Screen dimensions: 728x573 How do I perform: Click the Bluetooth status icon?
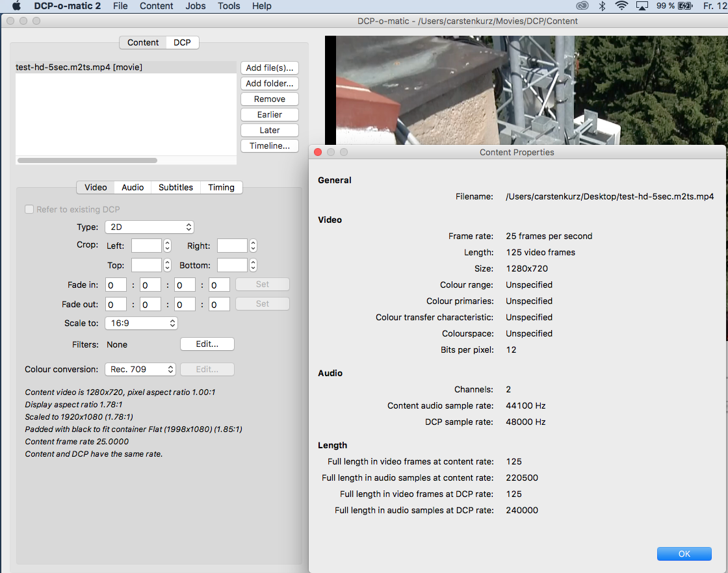point(602,6)
